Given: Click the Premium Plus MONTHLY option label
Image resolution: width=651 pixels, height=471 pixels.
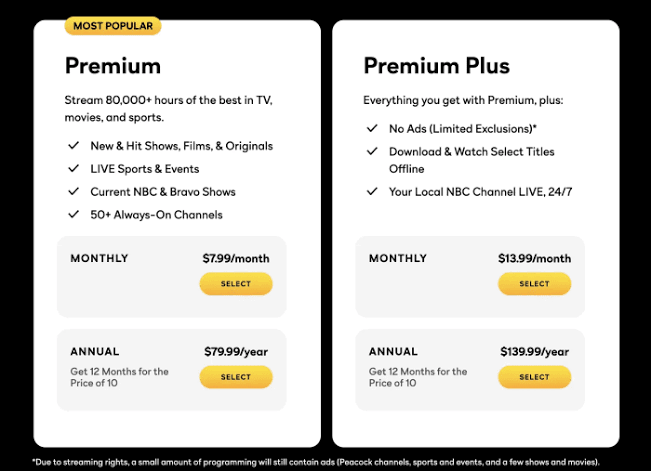Looking at the screenshot, I should pyautogui.click(x=398, y=258).
